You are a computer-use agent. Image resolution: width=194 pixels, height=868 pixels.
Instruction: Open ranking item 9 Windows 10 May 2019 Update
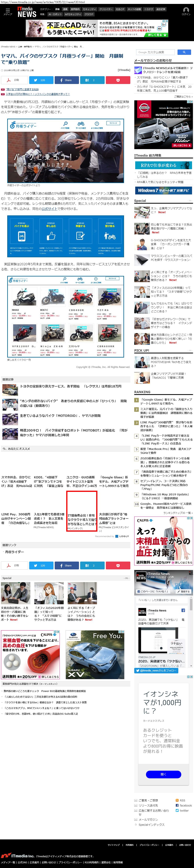(165, 496)
